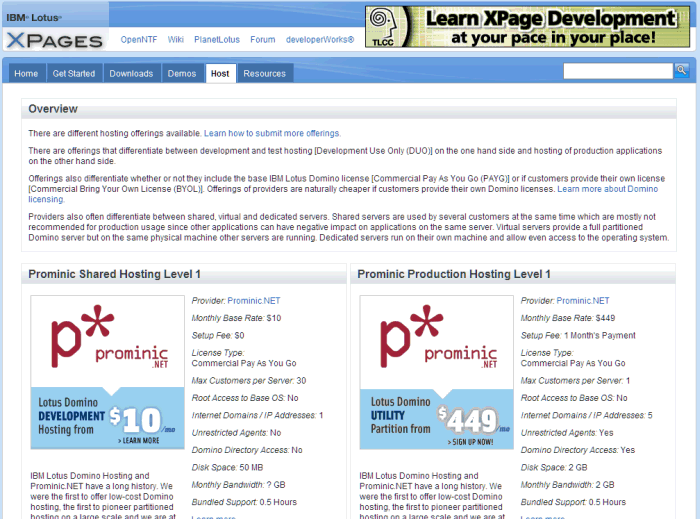Click Learn how to submit more offerings

[272, 133]
